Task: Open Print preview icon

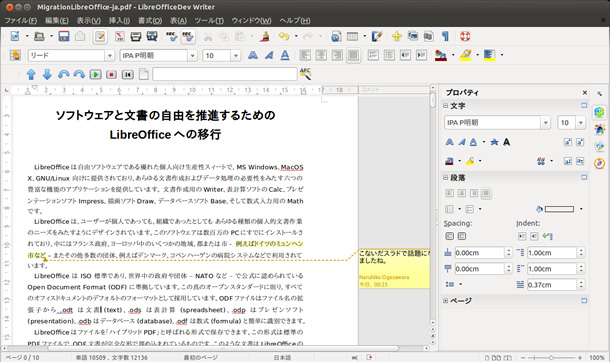Action: tap(152, 36)
